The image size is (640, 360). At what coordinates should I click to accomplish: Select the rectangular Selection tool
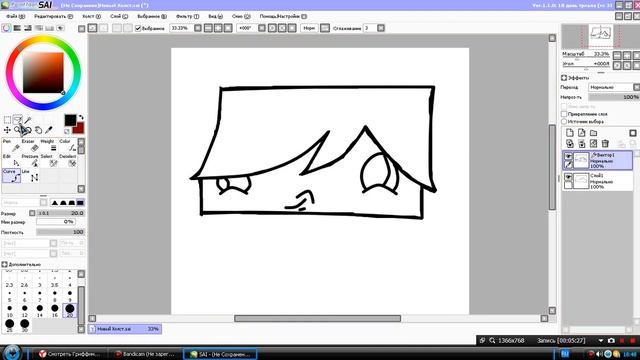[x=7, y=120]
